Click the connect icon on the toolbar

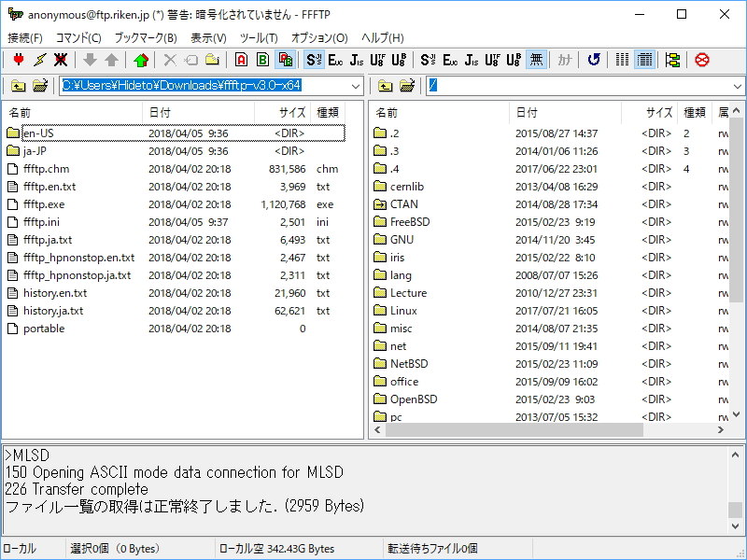(x=18, y=60)
